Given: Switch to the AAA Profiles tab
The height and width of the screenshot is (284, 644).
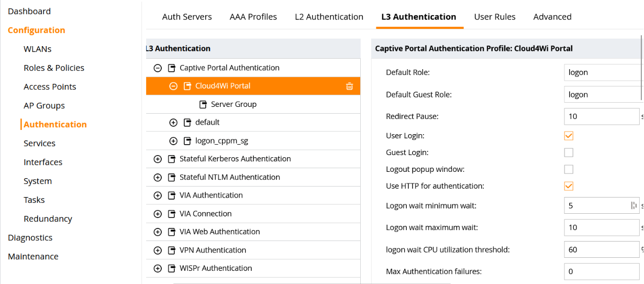Looking at the screenshot, I should coord(253,17).
